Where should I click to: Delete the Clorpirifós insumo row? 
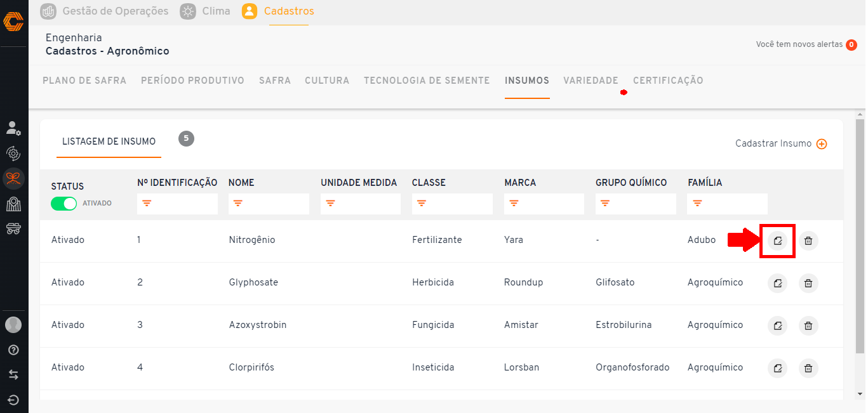tap(808, 368)
